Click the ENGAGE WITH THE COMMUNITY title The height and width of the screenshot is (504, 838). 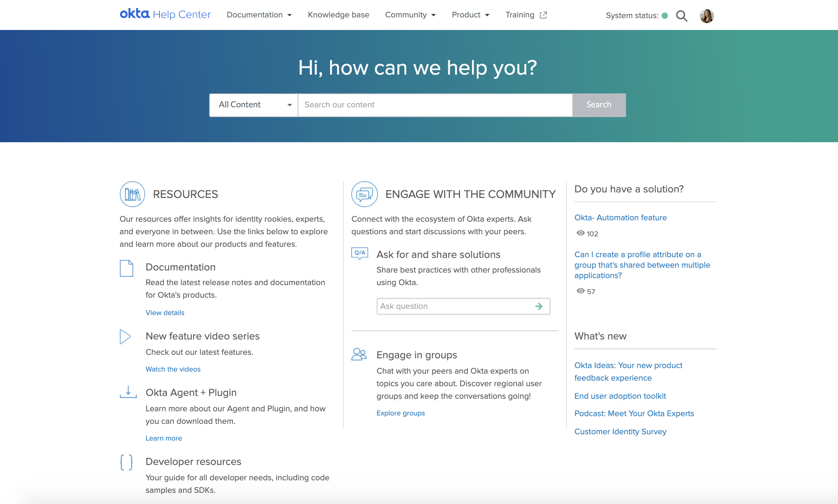(471, 194)
